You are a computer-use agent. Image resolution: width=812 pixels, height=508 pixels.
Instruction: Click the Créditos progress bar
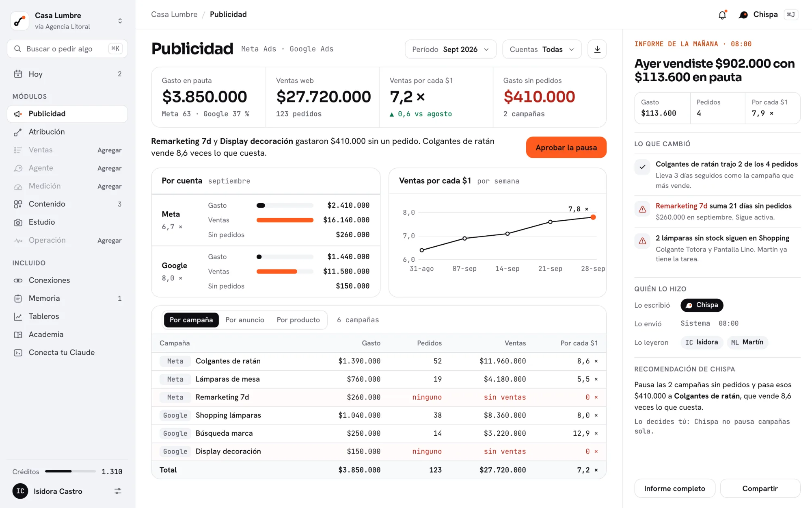click(x=71, y=471)
